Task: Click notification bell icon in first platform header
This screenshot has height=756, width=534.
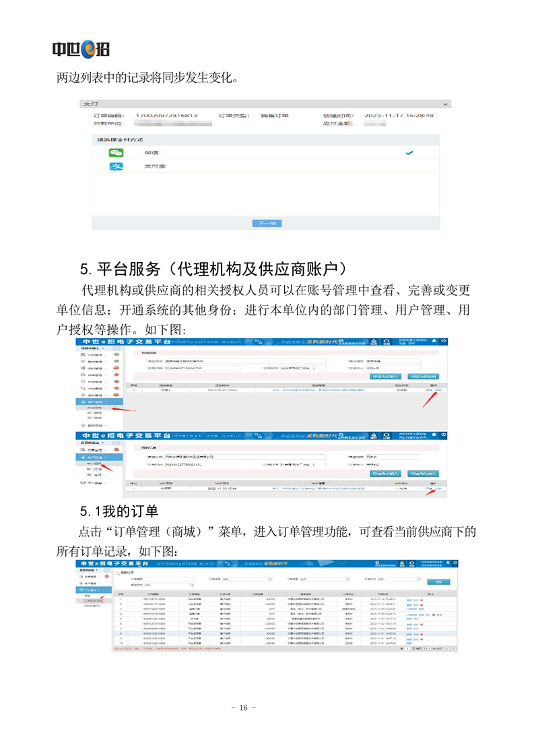Action: click(434, 341)
